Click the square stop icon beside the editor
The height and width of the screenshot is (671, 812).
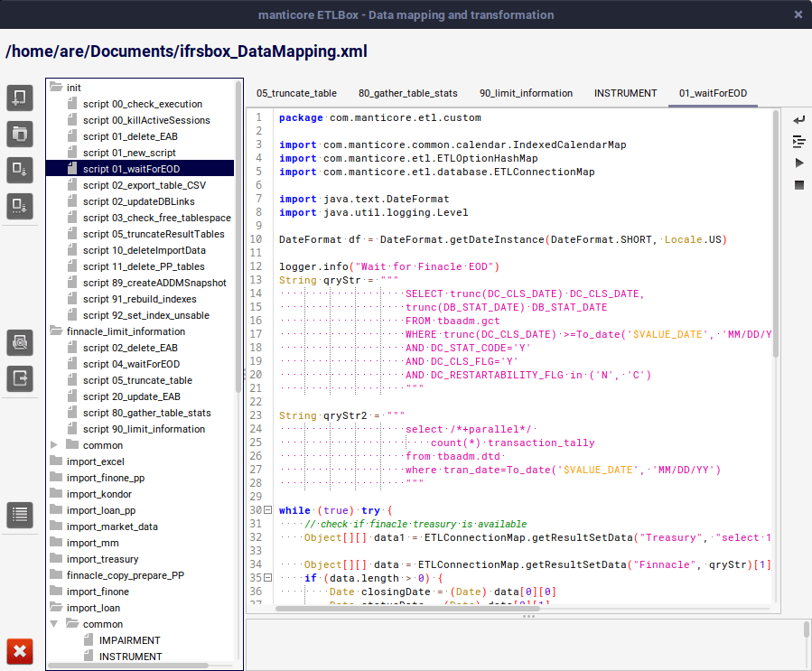pos(798,184)
